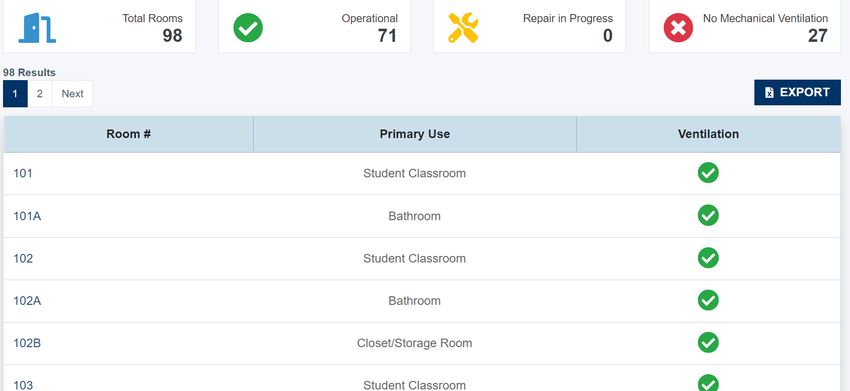Open room 101A link

pyautogui.click(x=27, y=216)
